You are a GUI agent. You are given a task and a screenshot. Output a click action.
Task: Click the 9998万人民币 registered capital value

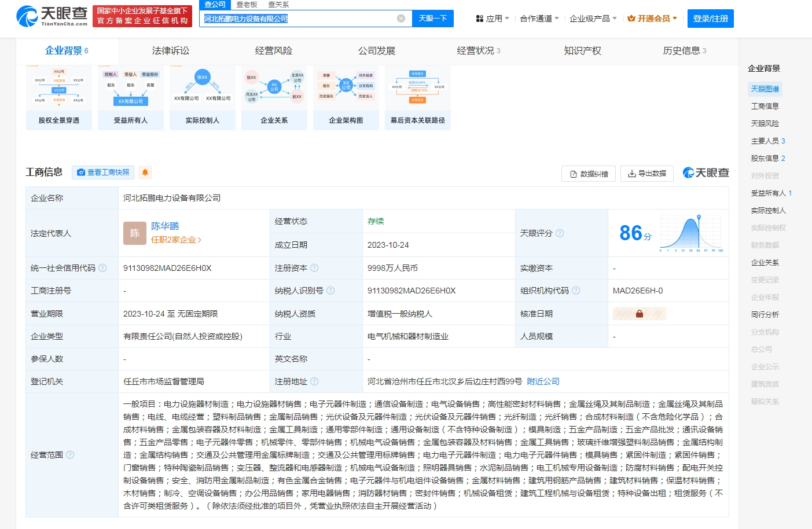tap(392, 268)
